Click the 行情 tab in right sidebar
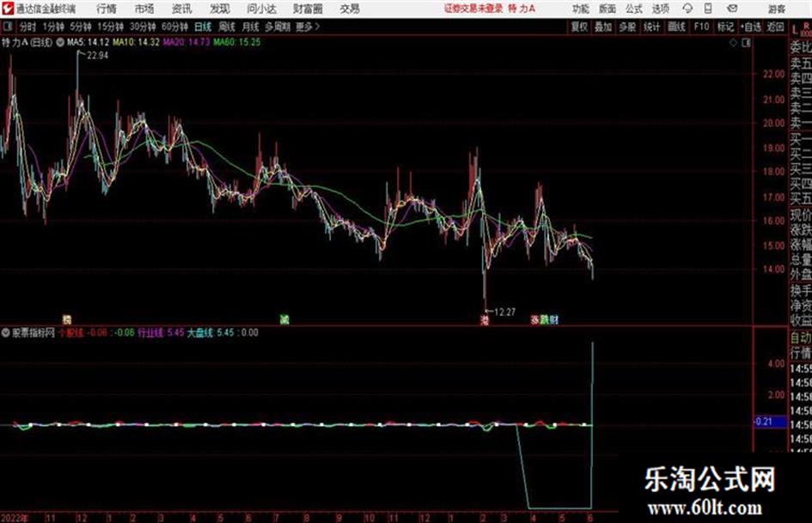 coord(801,353)
